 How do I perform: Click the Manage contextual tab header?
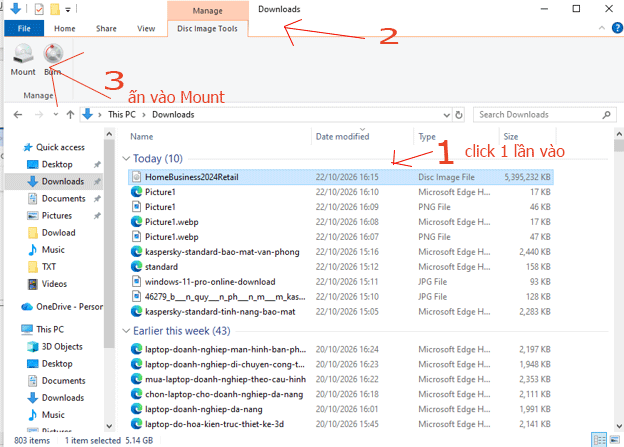pyautogui.click(x=207, y=11)
